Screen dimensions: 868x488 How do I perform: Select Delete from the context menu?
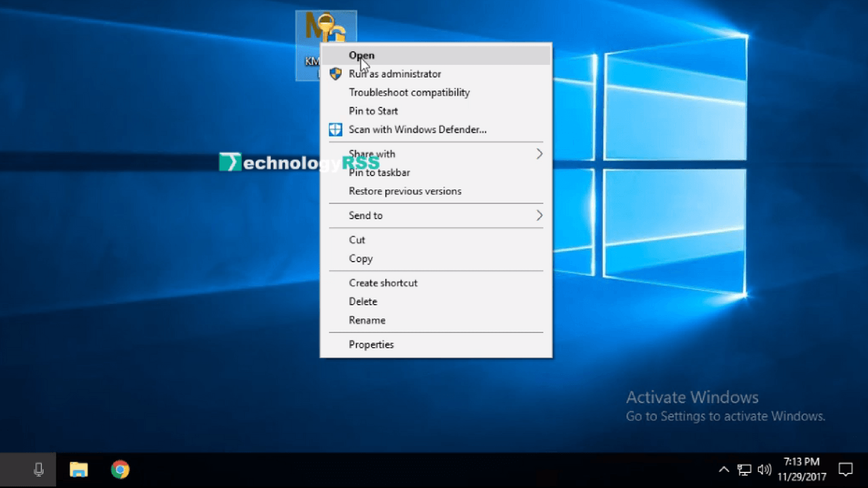(x=363, y=302)
